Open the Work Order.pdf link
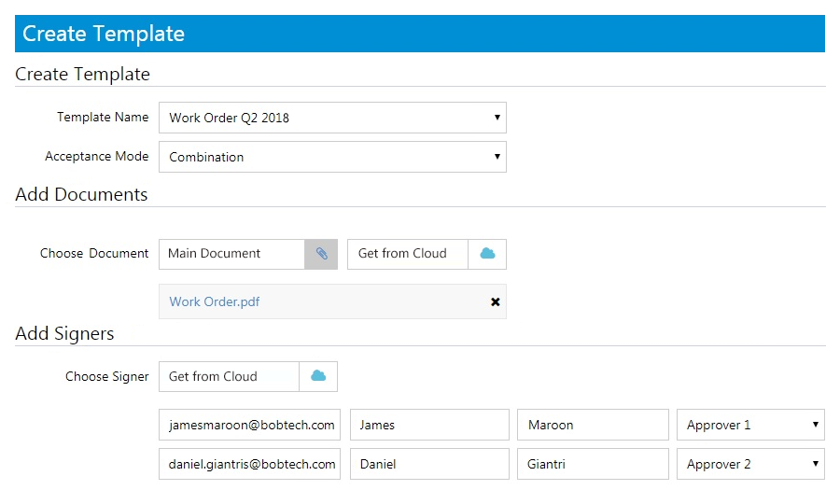 (x=215, y=302)
